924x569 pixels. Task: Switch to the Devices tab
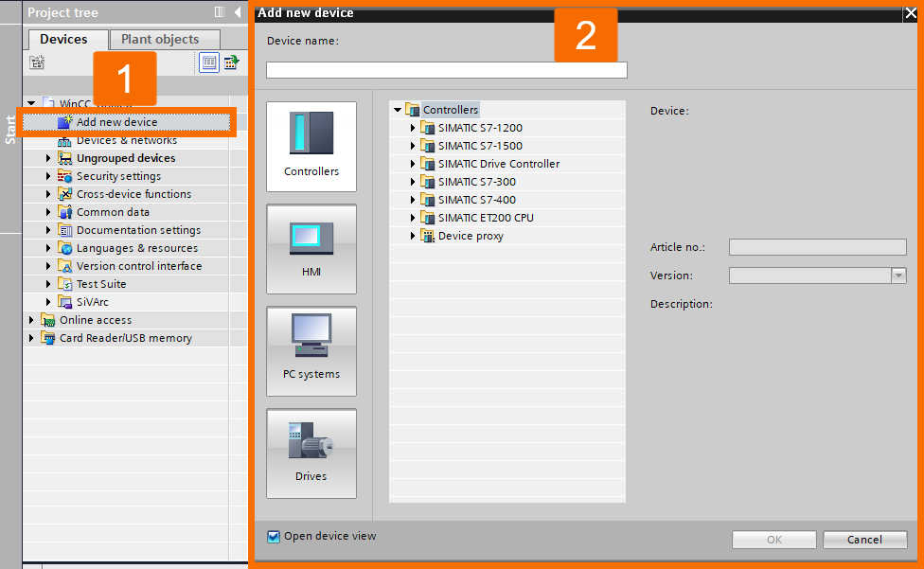tap(68, 40)
